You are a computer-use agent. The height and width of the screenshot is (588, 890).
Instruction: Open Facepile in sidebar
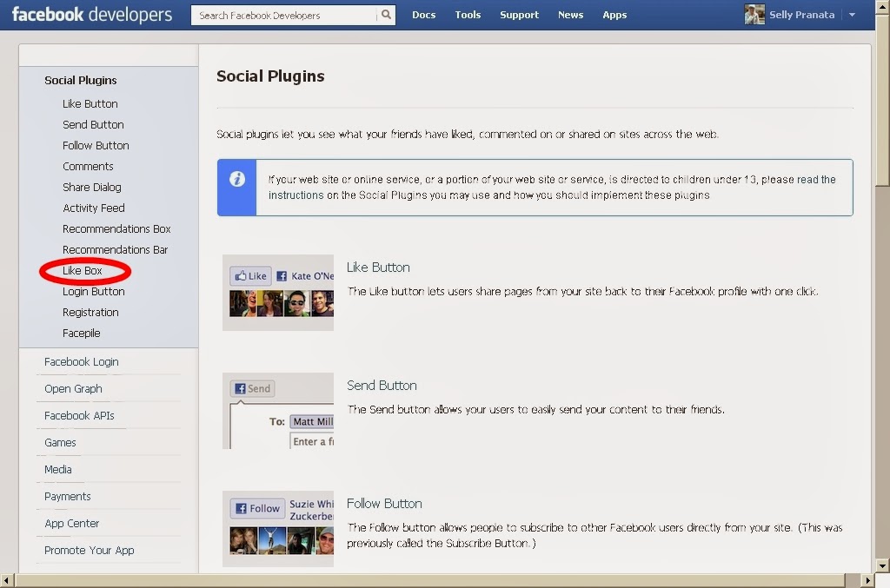click(81, 334)
